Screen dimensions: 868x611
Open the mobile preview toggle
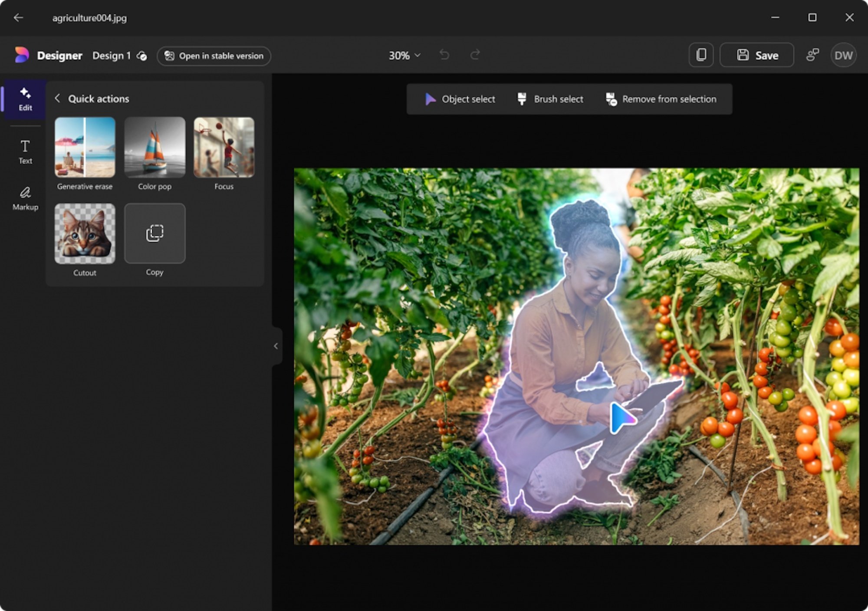(702, 56)
